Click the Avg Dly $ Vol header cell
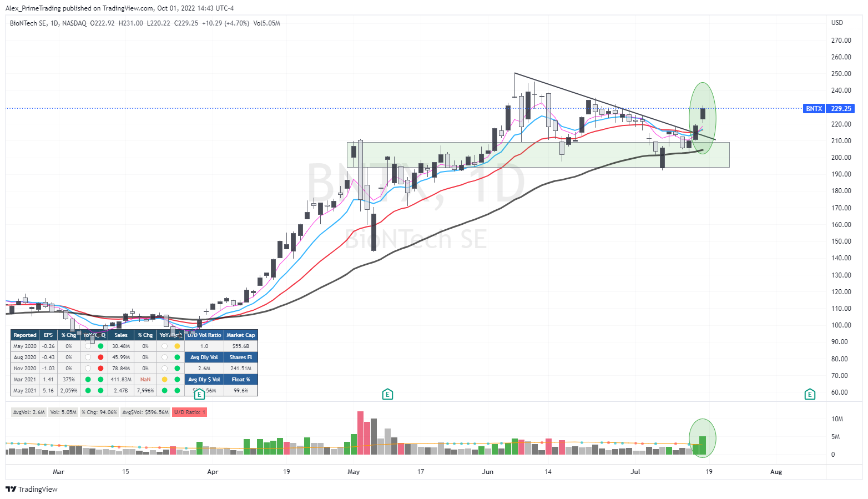The image size is (868, 499). [204, 379]
